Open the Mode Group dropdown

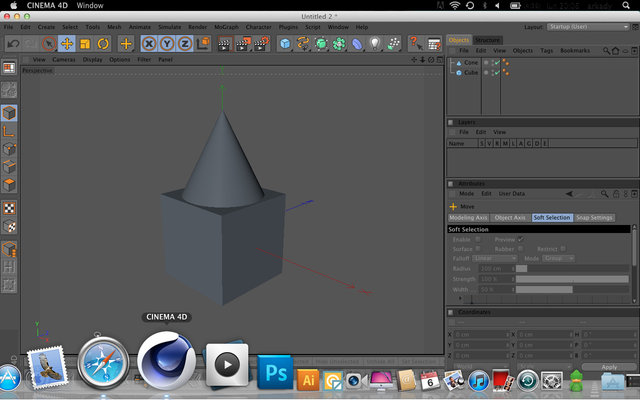point(559,258)
